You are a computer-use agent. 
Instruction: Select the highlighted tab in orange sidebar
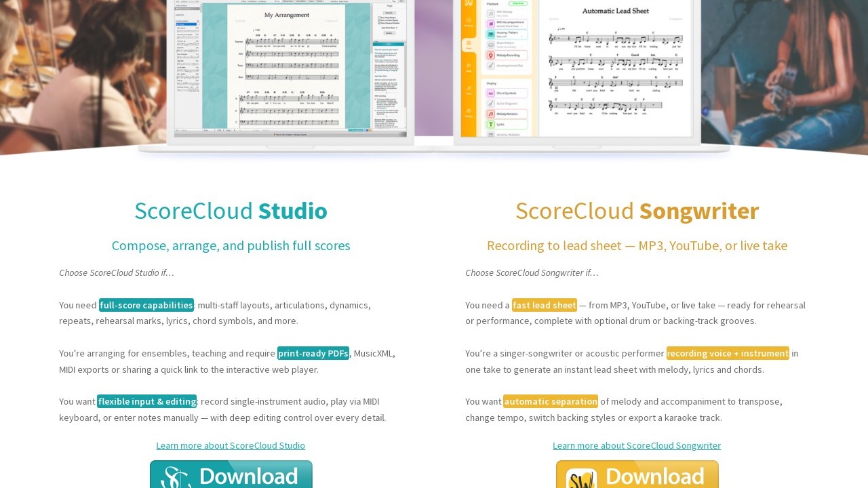[x=468, y=45]
